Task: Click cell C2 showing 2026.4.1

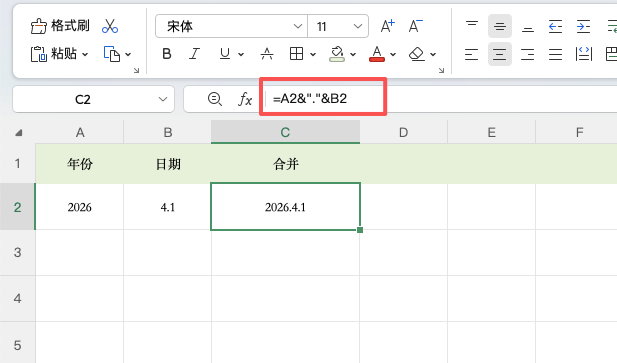Action: pyautogui.click(x=285, y=207)
